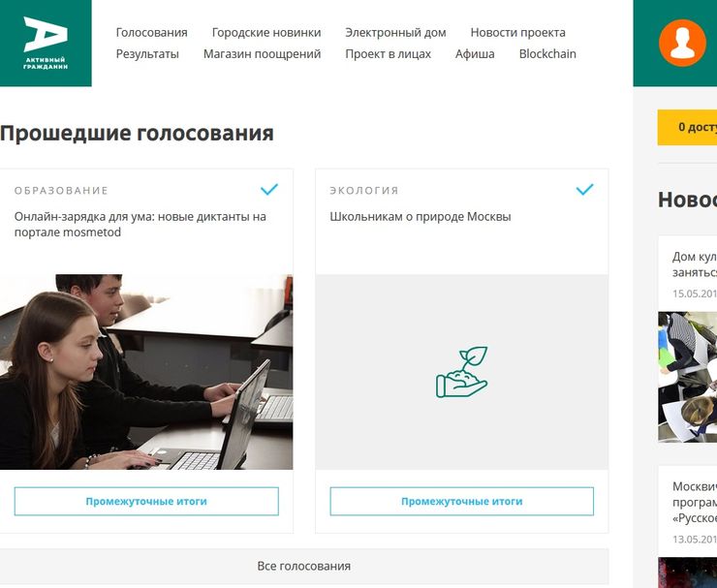717x588 pixels.
Task: Open the Школьникам о природе Москвы title
Action: [421, 217]
